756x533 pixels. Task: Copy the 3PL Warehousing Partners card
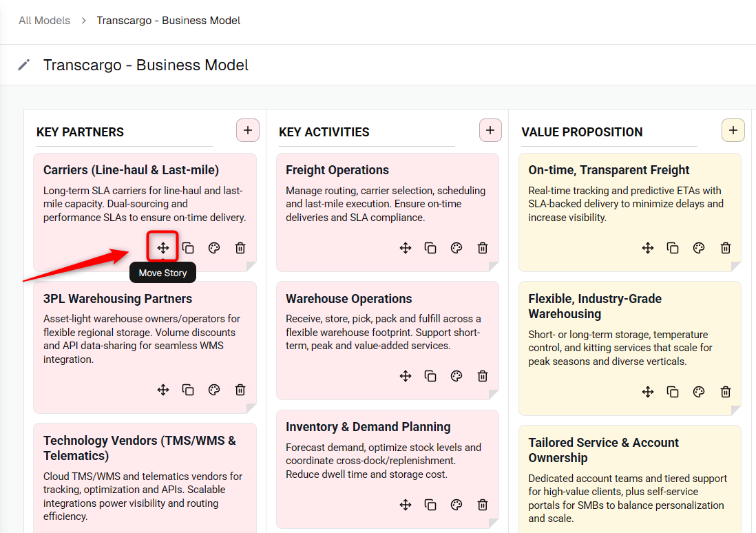coord(188,390)
